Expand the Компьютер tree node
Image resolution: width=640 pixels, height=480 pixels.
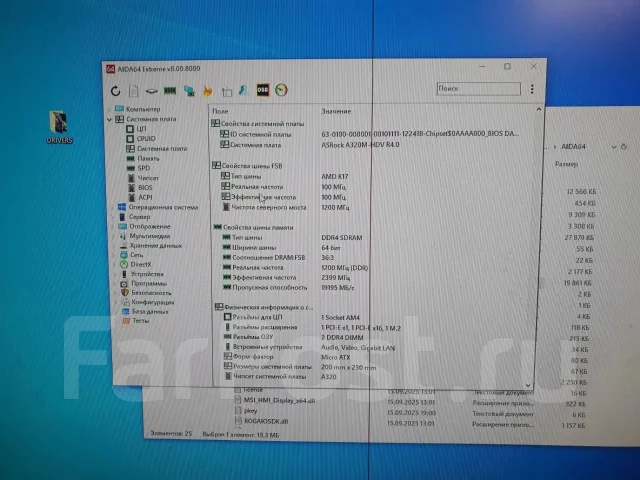click(x=109, y=109)
